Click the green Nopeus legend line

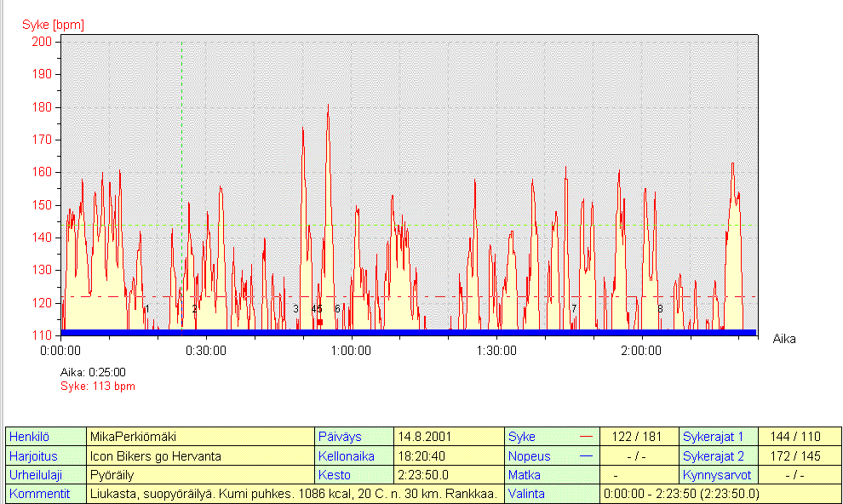coord(585,456)
